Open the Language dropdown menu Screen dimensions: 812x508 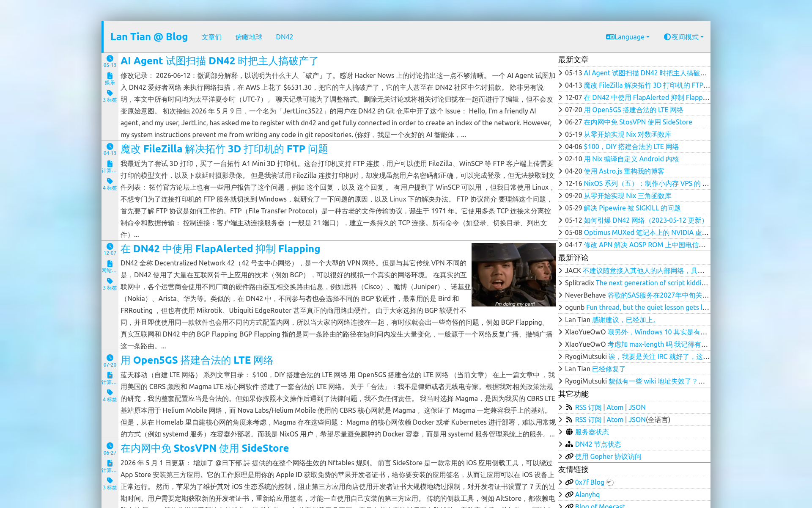(x=628, y=37)
